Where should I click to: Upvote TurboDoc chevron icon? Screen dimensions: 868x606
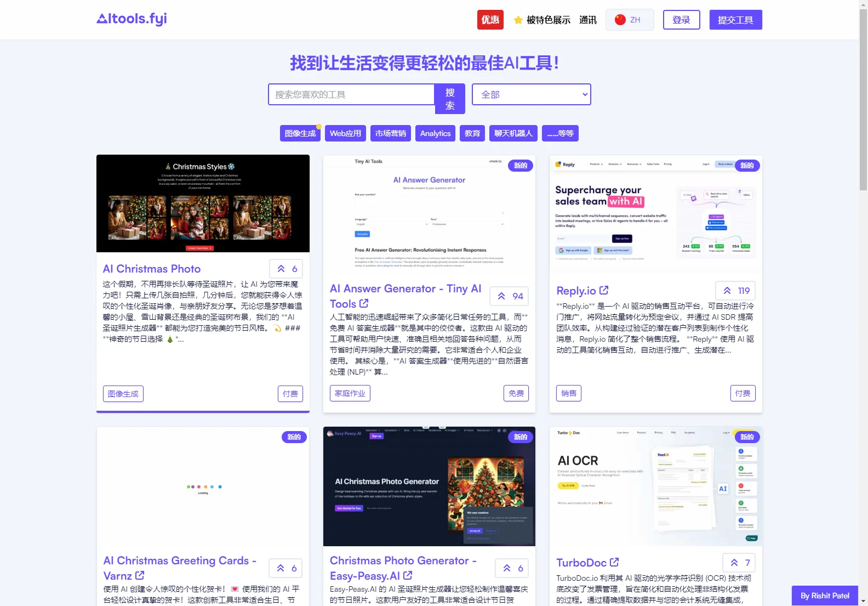734,563
